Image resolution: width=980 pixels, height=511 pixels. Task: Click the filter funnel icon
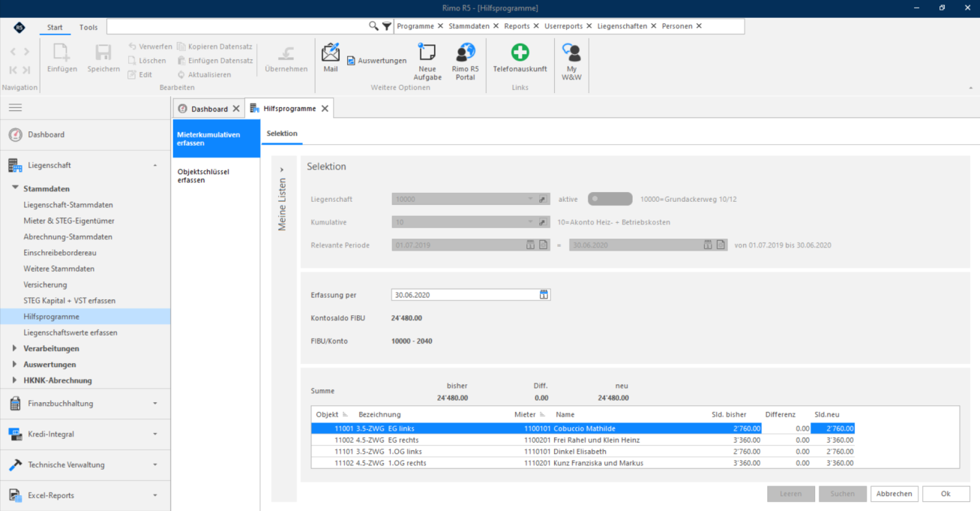pos(386,26)
